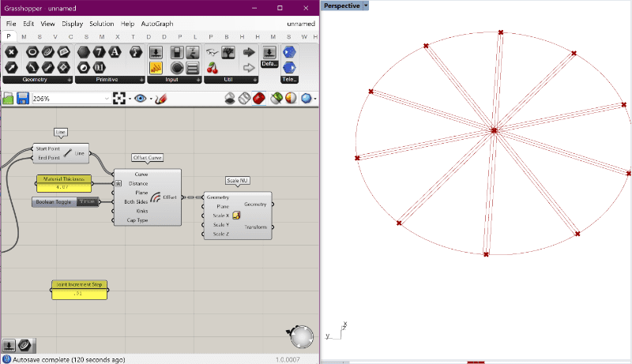Open a file with the green folder icon
Viewport: 632px width, 364px height.
8,99
